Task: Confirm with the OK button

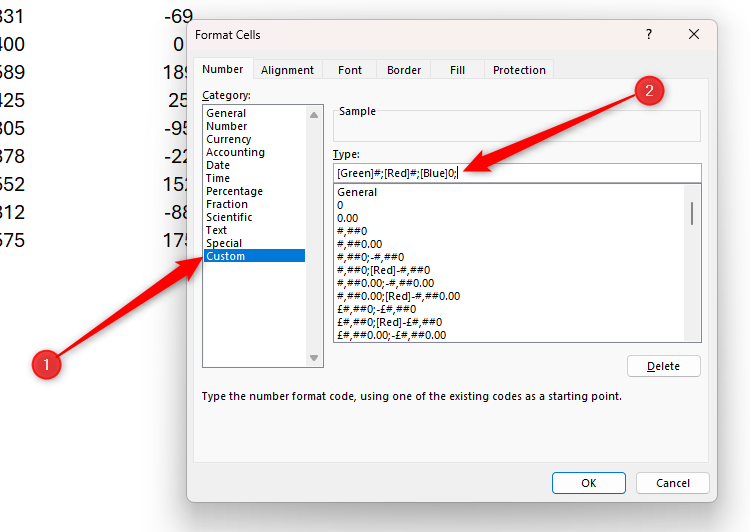Action: [x=588, y=483]
